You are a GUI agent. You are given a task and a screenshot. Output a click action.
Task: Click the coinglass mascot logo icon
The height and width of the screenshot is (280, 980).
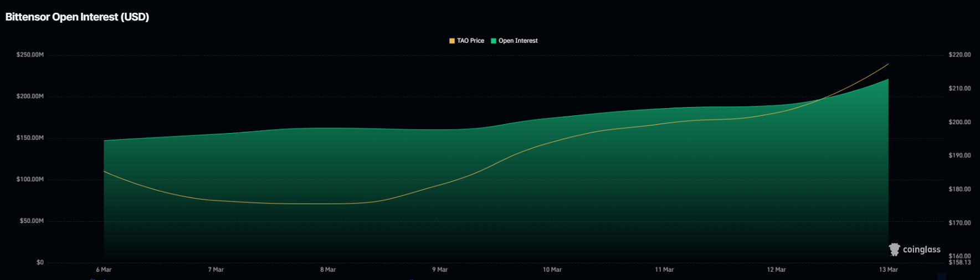pos(894,250)
